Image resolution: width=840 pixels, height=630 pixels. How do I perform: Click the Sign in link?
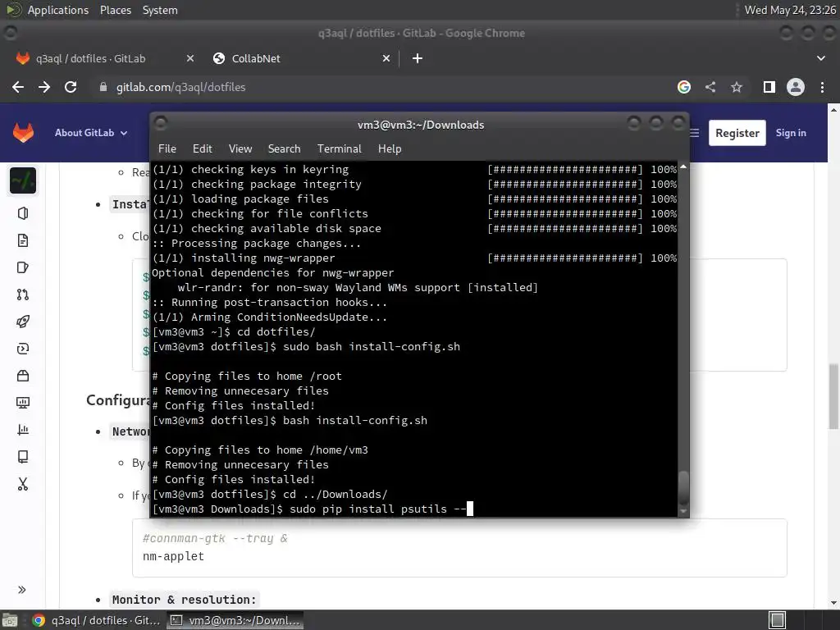(791, 133)
